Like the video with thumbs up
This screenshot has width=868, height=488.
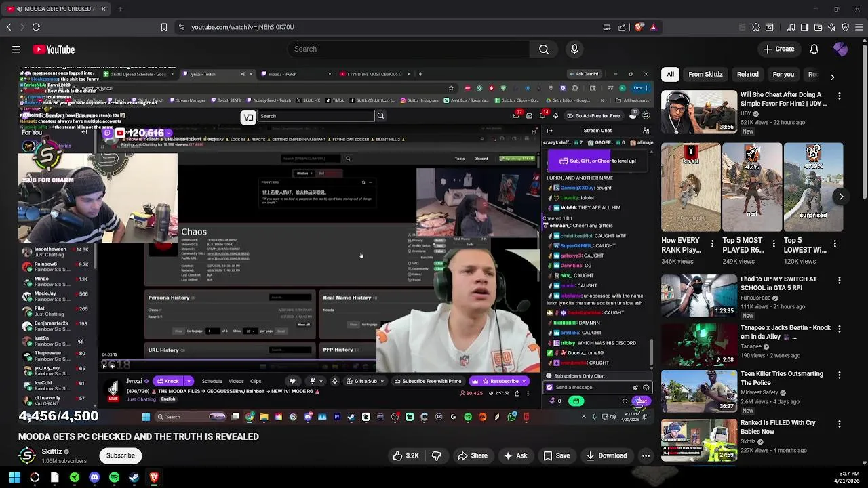pyautogui.click(x=406, y=455)
